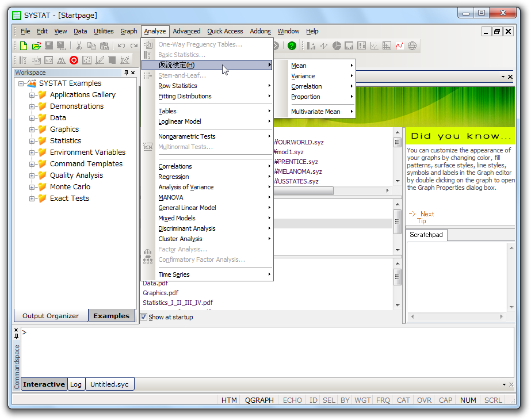
Task: Open the Mean submenu item
Action: [315, 66]
